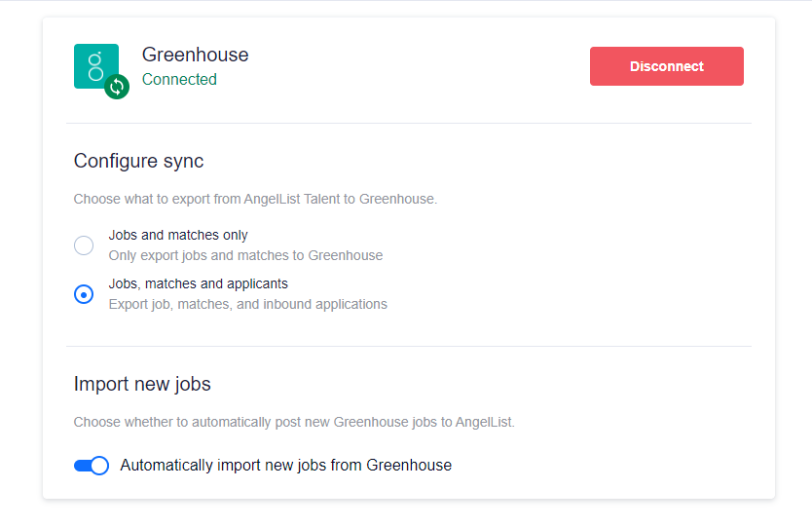The width and height of the screenshot is (812, 527).
Task: Click the green sync badge icon
Action: click(x=117, y=87)
